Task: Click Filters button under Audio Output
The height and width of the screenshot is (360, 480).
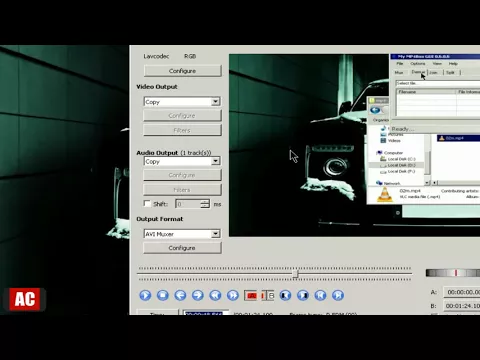Action: 182,190
